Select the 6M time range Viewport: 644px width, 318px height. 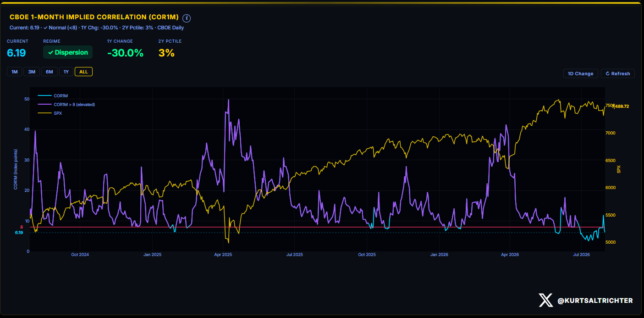click(49, 72)
